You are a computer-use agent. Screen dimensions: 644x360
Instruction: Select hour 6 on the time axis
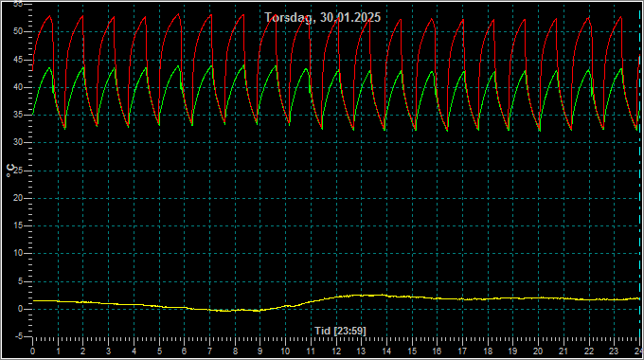[184, 351]
